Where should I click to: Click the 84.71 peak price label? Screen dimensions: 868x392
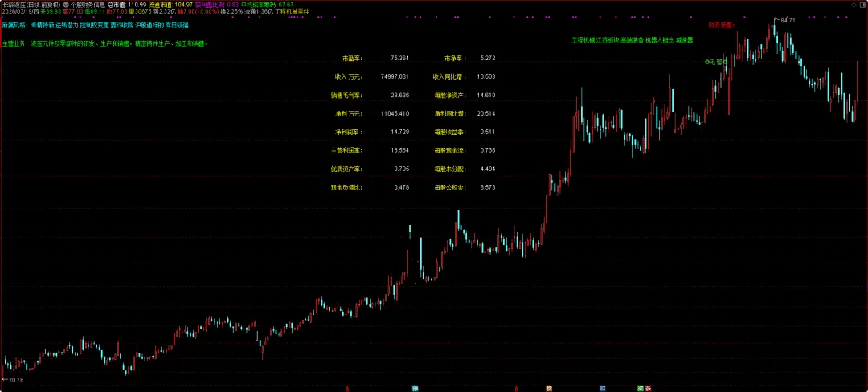click(788, 20)
